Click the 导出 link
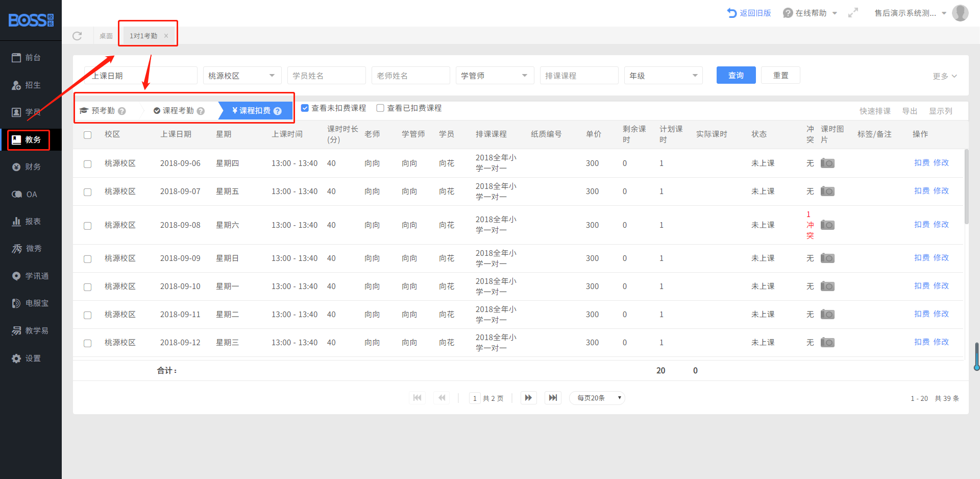Screen dimensions: 980x479 (x=910, y=111)
